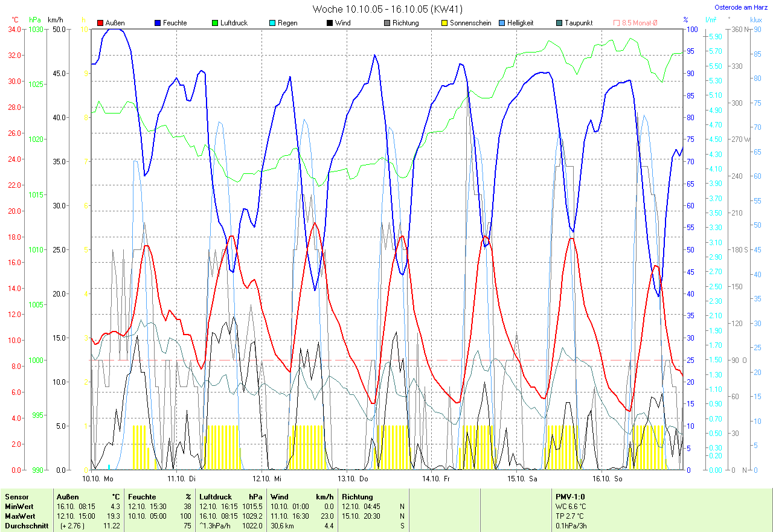Click the chart title Woche 10.10.05 - 16.10.05

coord(386,9)
